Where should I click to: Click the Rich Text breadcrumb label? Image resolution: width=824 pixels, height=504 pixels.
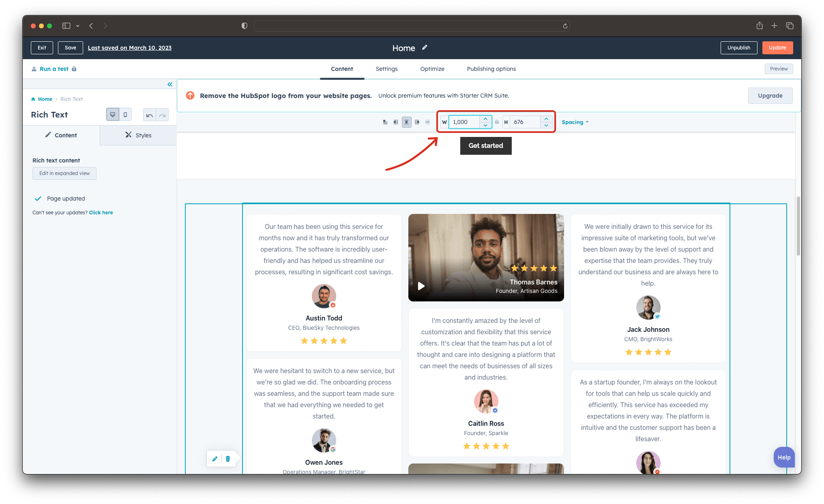pyautogui.click(x=71, y=99)
